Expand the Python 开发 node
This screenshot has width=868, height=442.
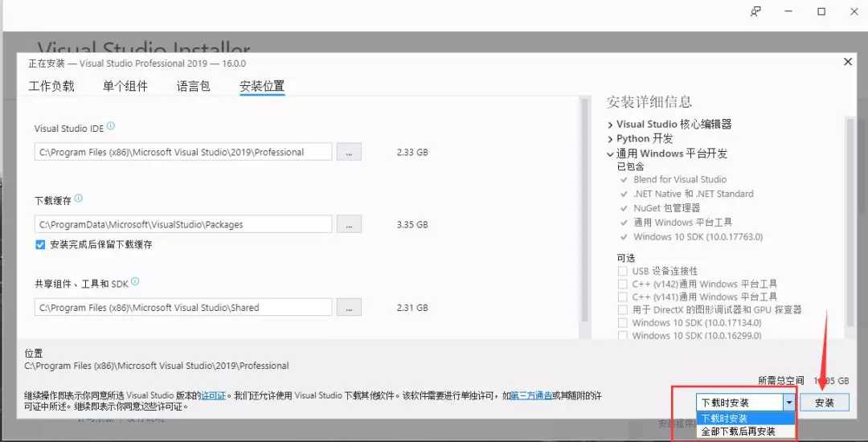coord(610,139)
